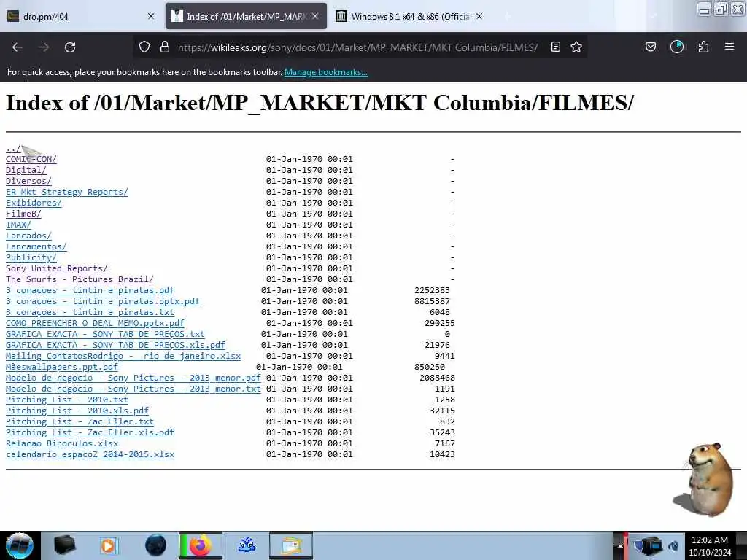Viewport: 747px width, 560px height.
Task: Open the COMIC-CON/ folder
Action: click(x=31, y=159)
